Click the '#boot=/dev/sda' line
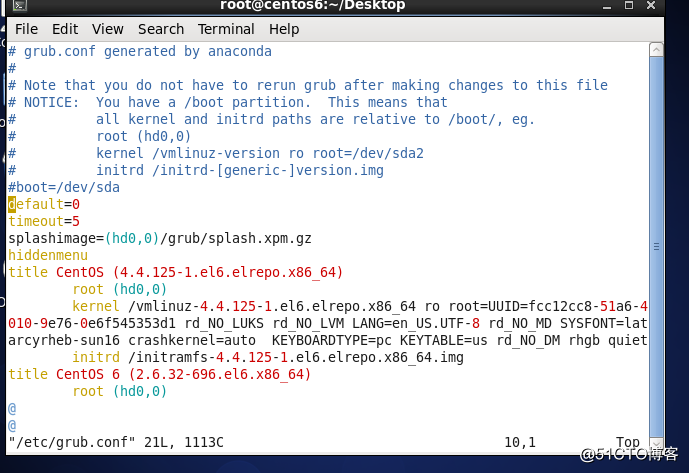Image resolution: width=689 pixels, height=473 pixels. point(64,187)
